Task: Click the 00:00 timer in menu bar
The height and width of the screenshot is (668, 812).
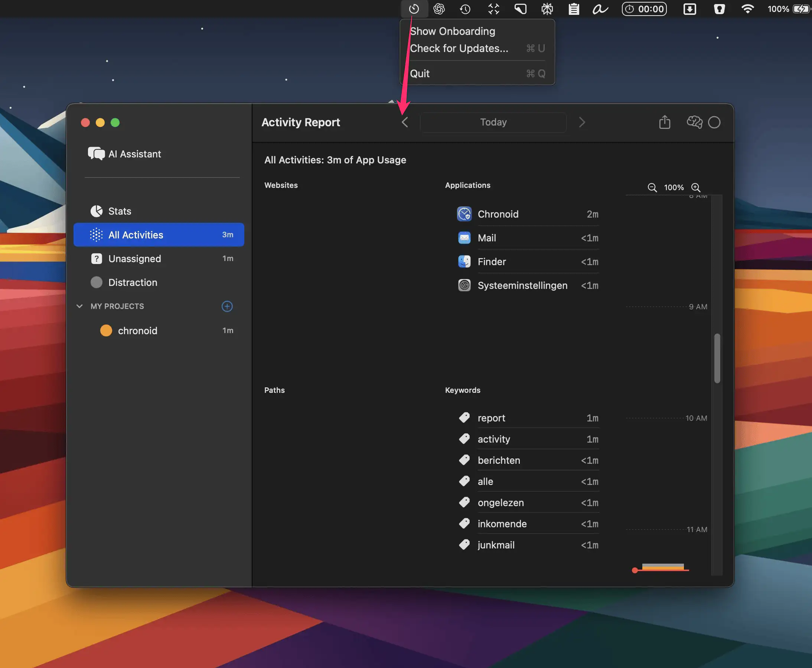Action: coord(644,9)
